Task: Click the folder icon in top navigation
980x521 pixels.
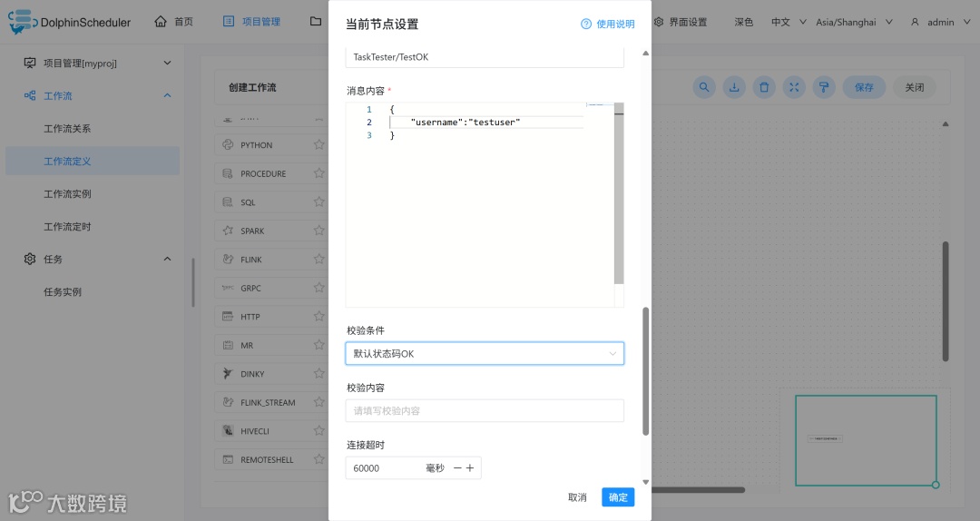Action: 316,21
